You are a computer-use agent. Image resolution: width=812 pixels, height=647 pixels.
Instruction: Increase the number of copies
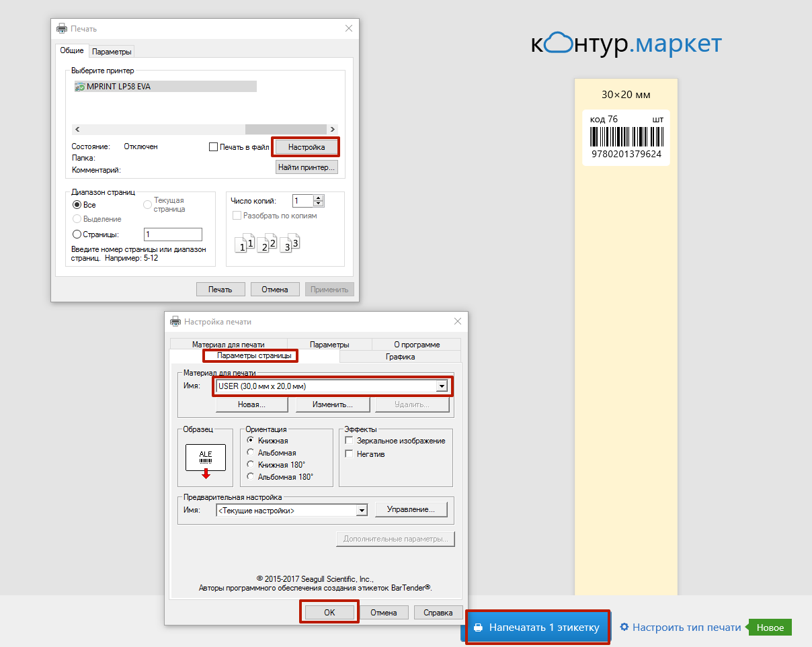point(319,198)
